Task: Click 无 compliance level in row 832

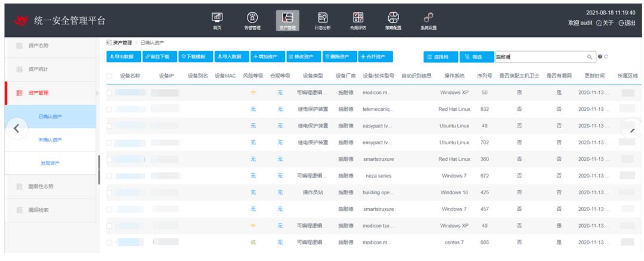Action: (x=280, y=109)
